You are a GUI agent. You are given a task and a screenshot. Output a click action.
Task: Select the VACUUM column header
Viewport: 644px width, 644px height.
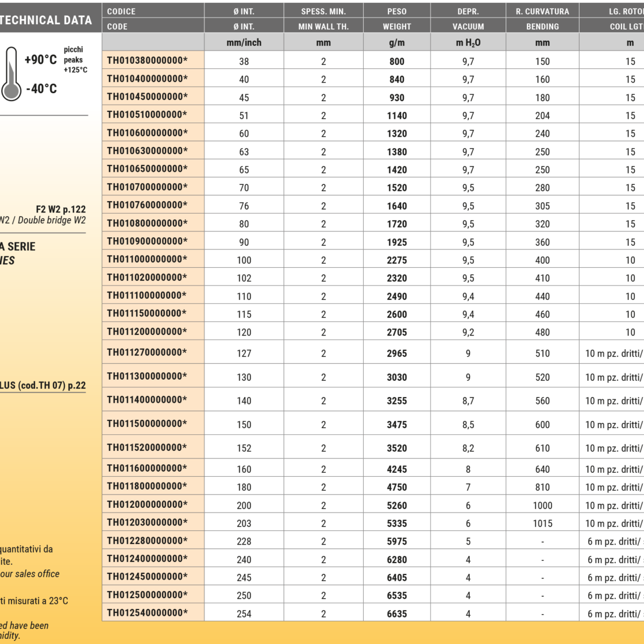pyautogui.click(x=468, y=27)
